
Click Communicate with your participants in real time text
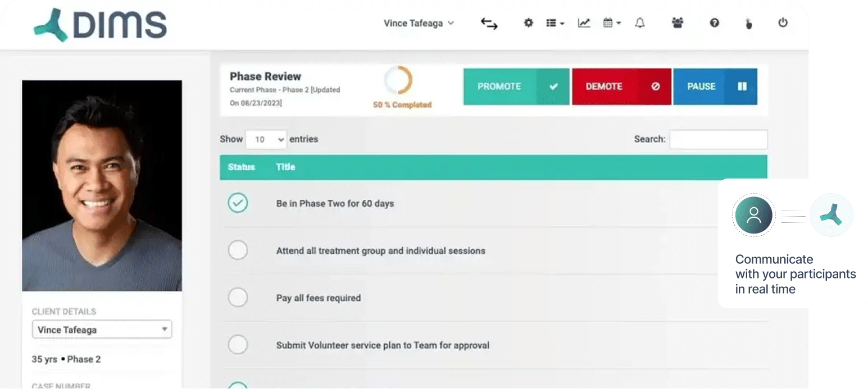point(796,274)
